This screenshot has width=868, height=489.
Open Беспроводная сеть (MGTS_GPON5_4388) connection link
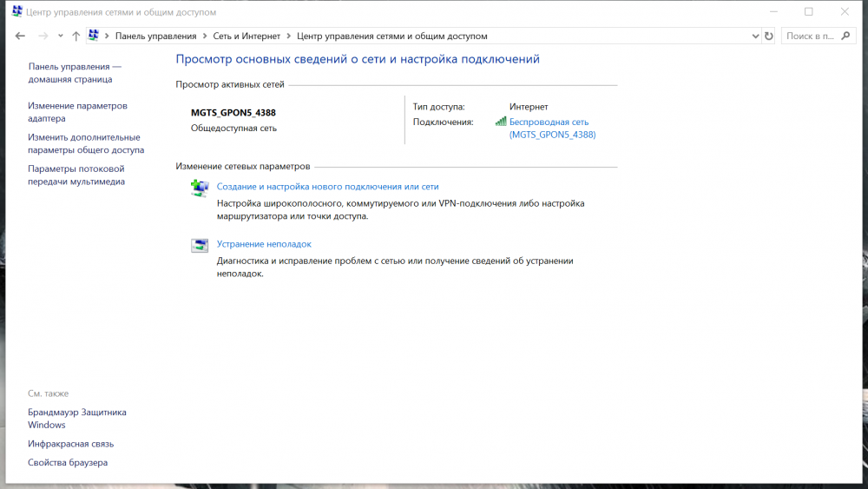coord(552,128)
